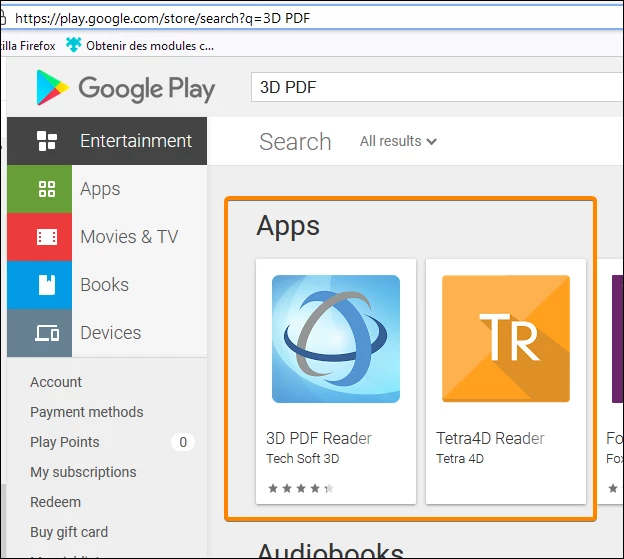Click the Redeem link
Viewport: 624px width, 559px height.
point(55,502)
